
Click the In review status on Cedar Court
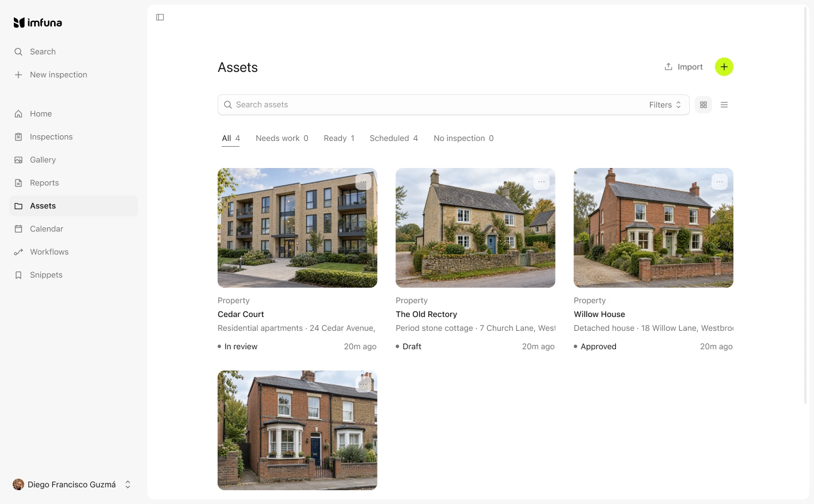(x=238, y=346)
